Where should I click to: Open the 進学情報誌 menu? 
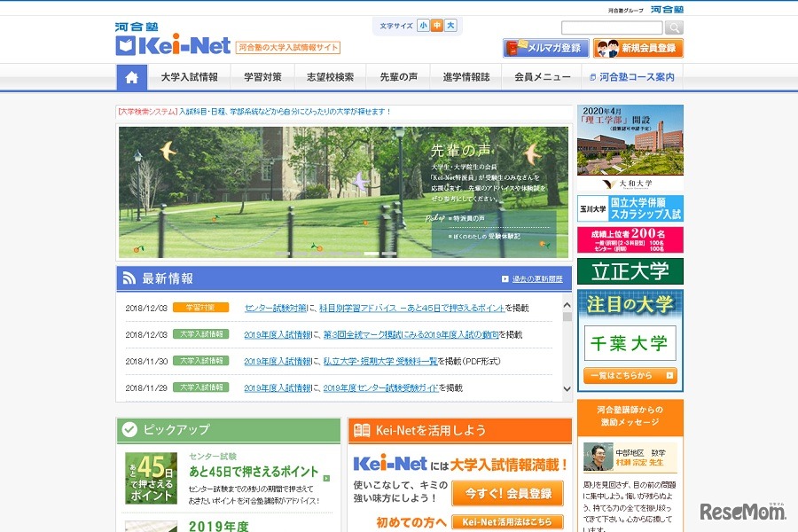(x=465, y=77)
